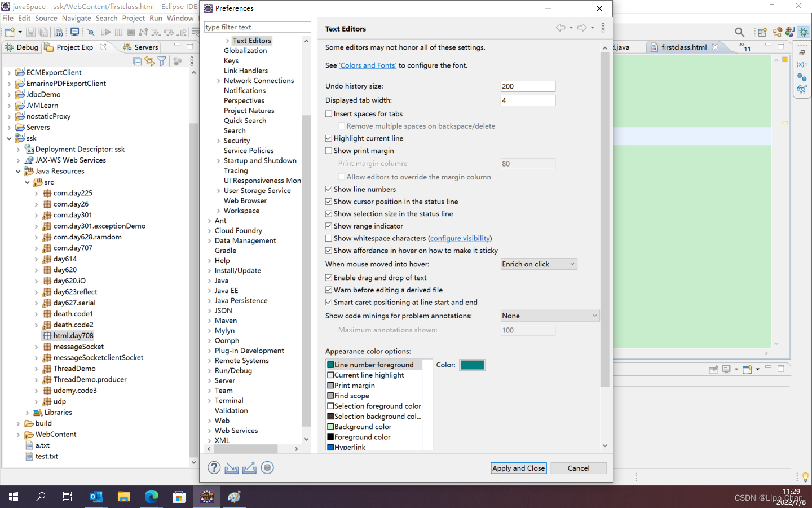Toggle Show cursor position in status line
This screenshot has width=812, height=508.
click(329, 202)
